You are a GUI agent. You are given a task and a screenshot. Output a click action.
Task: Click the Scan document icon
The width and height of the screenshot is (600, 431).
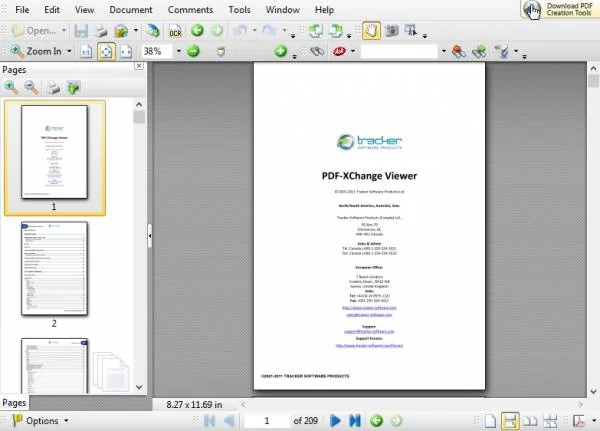coord(153,31)
